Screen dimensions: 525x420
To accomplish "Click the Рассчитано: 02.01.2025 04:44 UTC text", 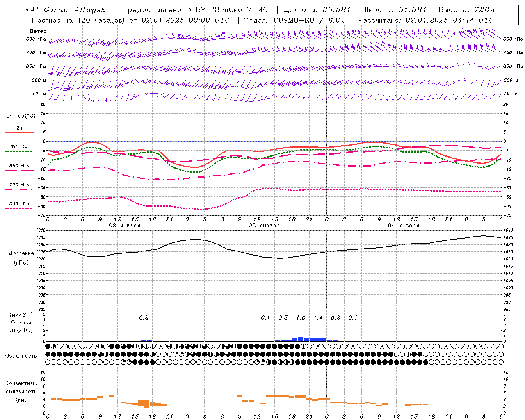I will pos(426,20).
